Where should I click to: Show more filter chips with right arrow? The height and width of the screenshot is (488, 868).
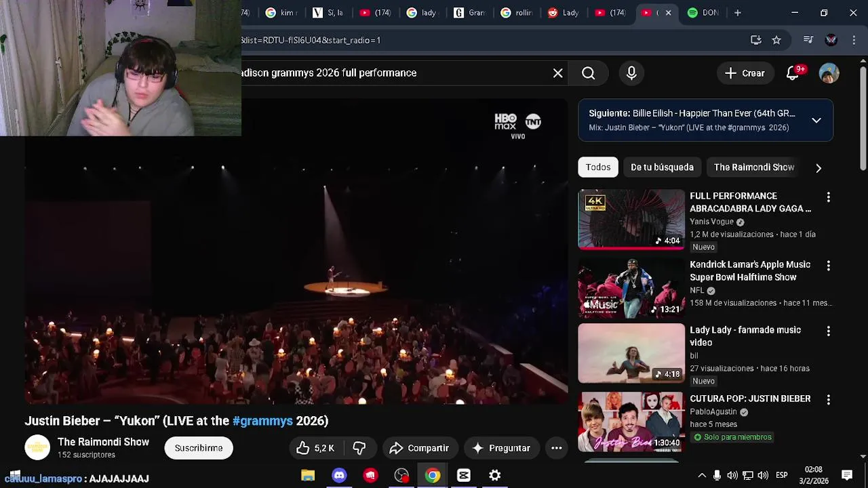pos(818,168)
